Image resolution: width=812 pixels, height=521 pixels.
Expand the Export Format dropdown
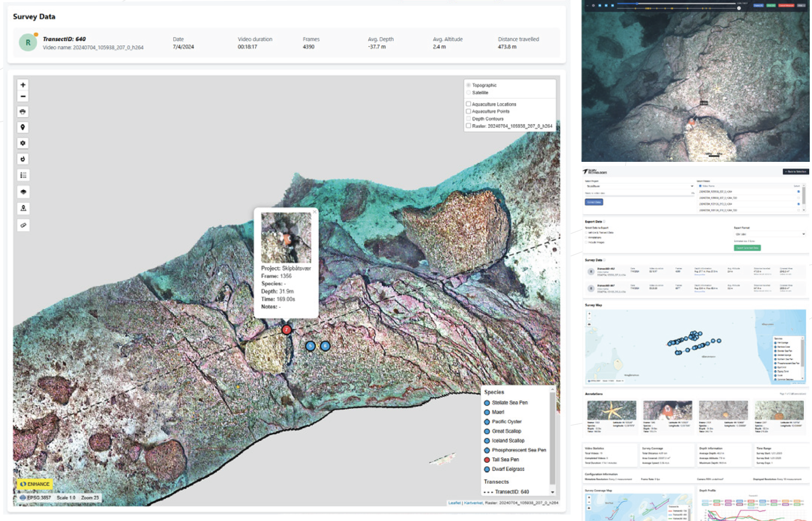(x=769, y=234)
